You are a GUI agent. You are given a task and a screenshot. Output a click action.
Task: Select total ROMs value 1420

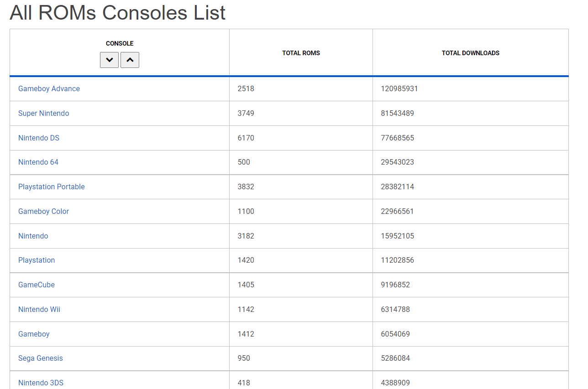pyautogui.click(x=246, y=260)
